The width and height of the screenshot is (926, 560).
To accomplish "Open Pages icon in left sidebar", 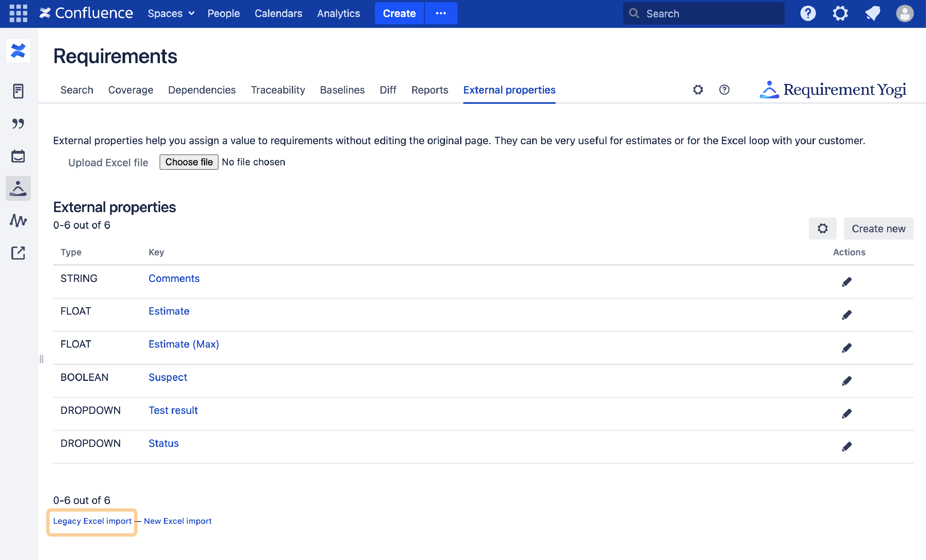I will [18, 91].
